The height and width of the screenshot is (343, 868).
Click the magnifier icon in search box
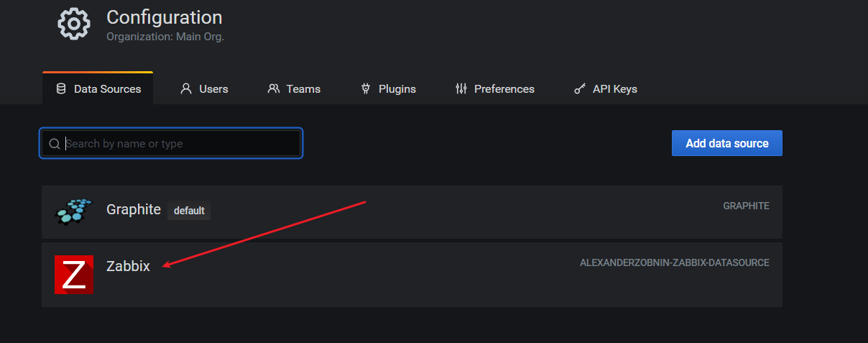(54, 144)
